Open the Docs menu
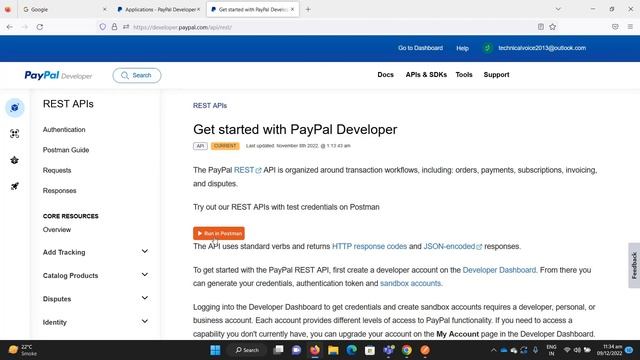 pyautogui.click(x=385, y=75)
